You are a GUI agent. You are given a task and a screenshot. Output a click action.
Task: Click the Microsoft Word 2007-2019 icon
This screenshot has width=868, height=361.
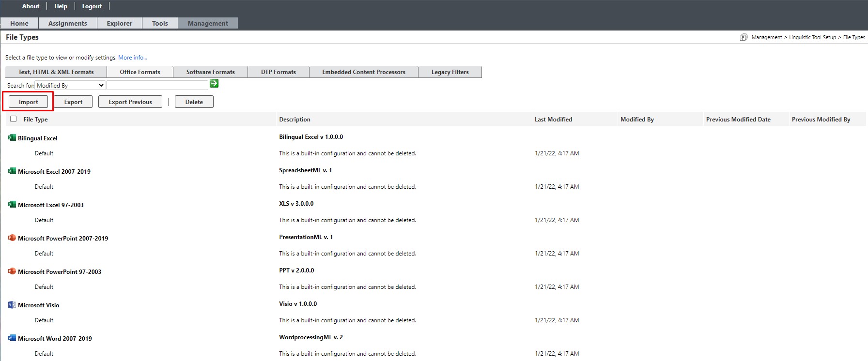(x=12, y=338)
